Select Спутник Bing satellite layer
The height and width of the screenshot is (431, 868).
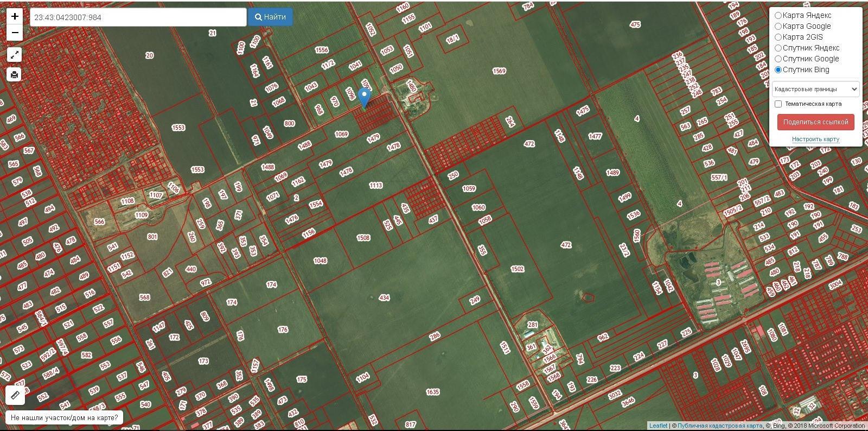click(x=778, y=69)
